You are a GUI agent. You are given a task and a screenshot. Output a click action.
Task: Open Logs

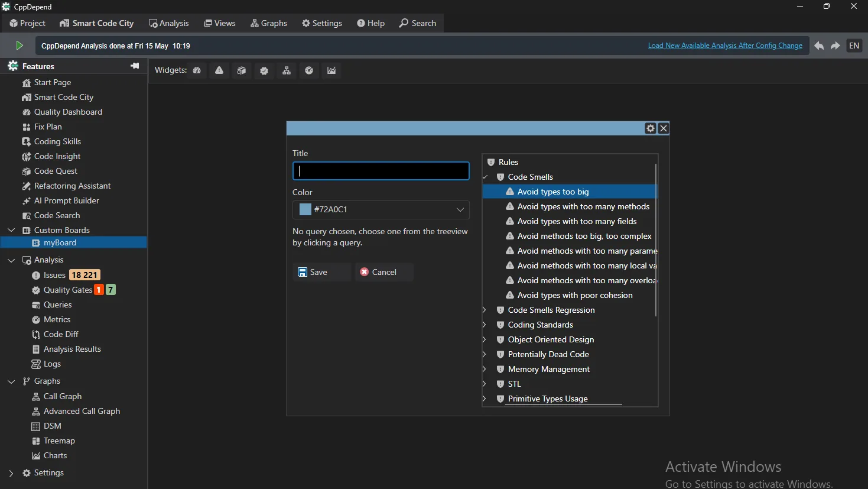coord(52,364)
